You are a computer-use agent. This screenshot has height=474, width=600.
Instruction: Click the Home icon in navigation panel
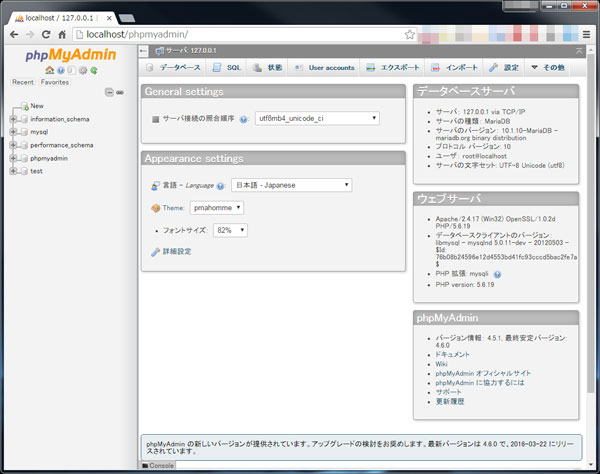coord(49,70)
